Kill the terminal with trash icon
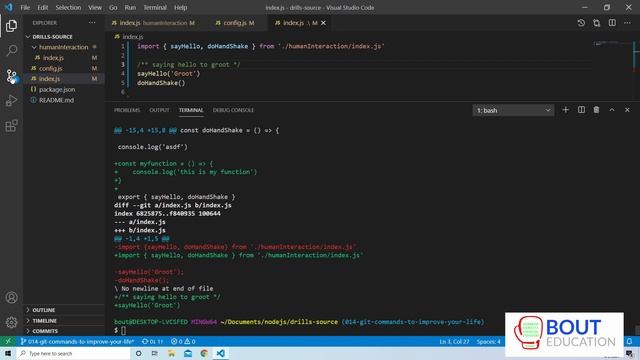Image resolution: width=640 pixels, height=360 pixels. point(596,110)
